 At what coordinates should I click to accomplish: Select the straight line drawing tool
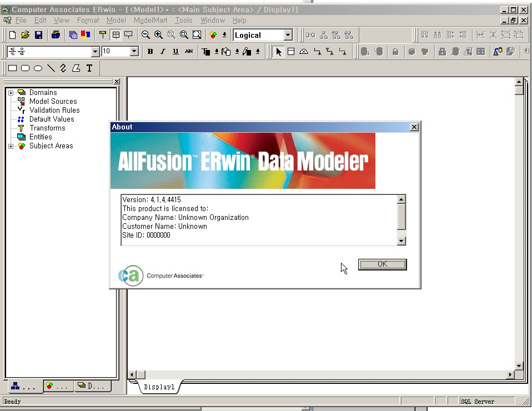[51, 68]
